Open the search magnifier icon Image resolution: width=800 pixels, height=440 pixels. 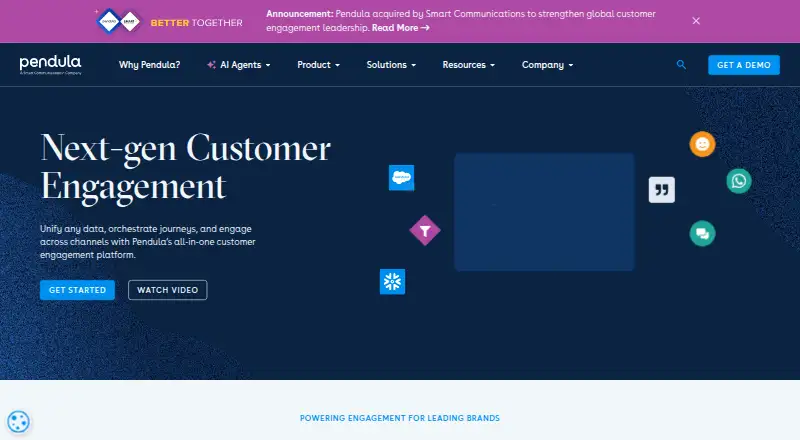681,65
